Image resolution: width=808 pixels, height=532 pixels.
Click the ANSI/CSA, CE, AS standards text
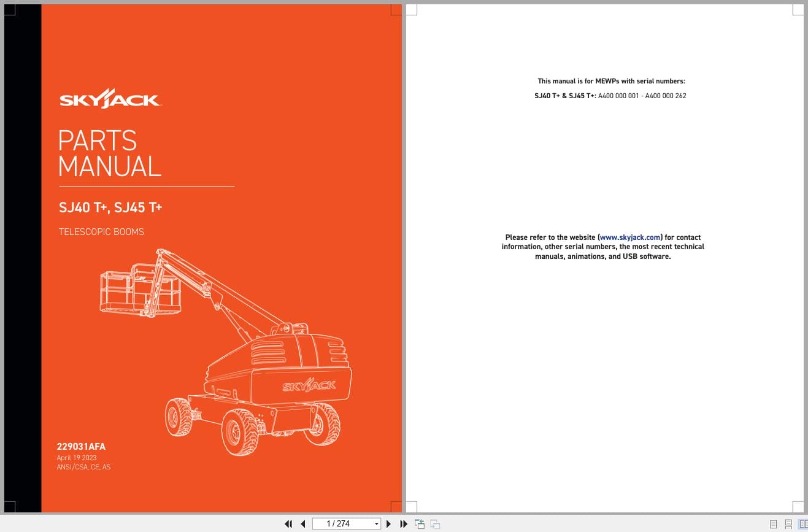click(x=83, y=467)
